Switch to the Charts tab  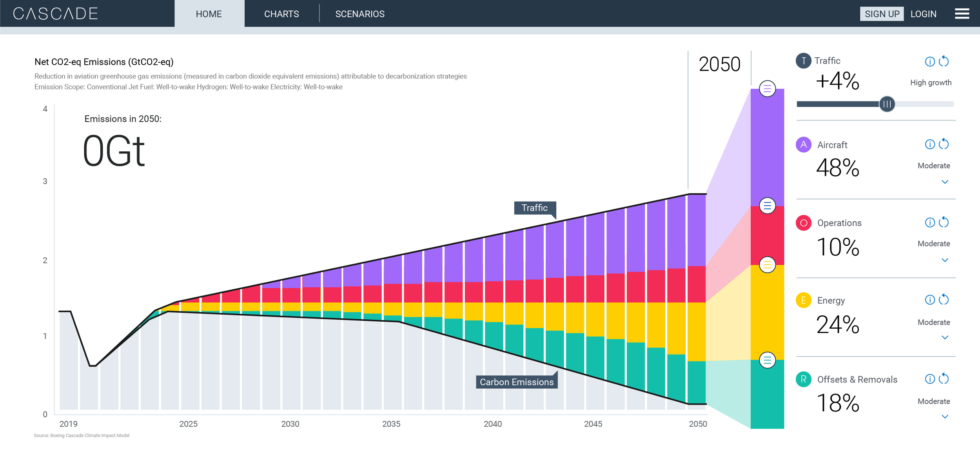281,14
